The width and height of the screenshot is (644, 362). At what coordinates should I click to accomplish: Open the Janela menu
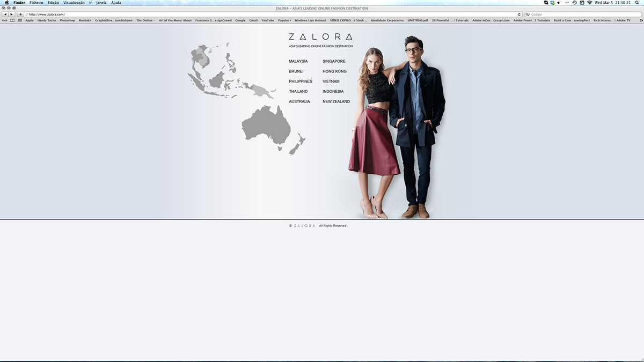tap(101, 3)
